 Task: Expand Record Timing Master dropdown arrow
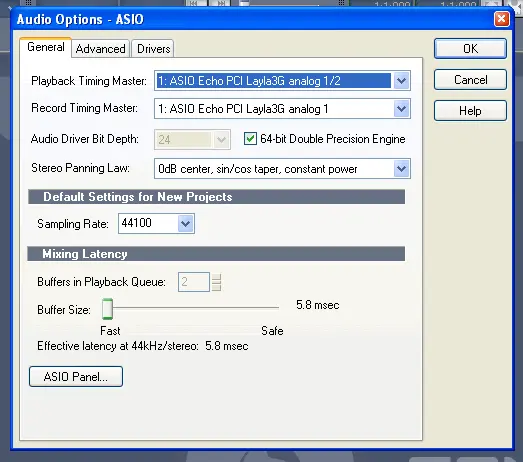(401, 108)
